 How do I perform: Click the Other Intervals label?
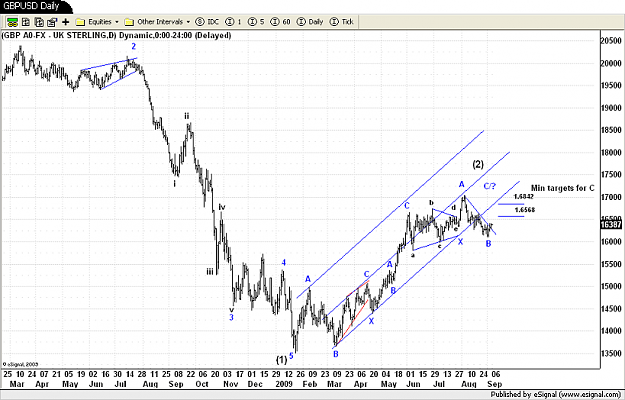pyautogui.click(x=160, y=22)
